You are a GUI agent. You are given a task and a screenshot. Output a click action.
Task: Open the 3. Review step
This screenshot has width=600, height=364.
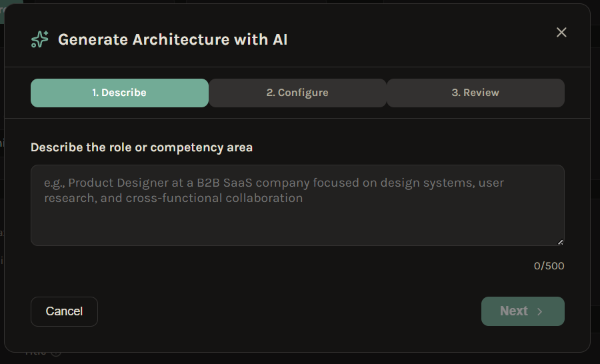[x=475, y=93]
